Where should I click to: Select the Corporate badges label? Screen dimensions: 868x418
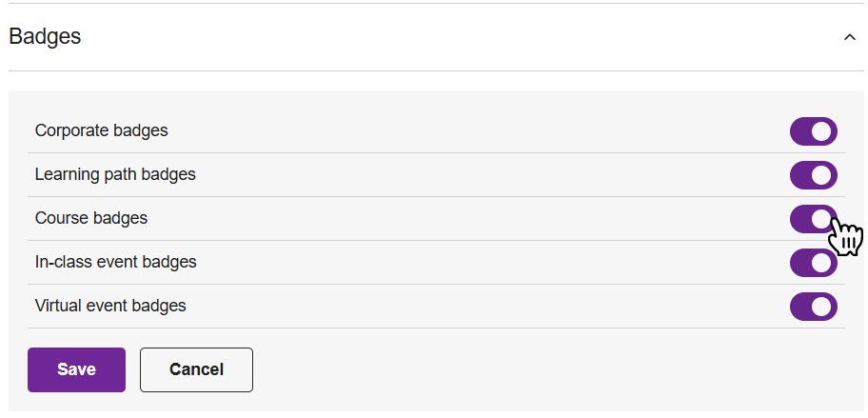click(x=101, y=131)
